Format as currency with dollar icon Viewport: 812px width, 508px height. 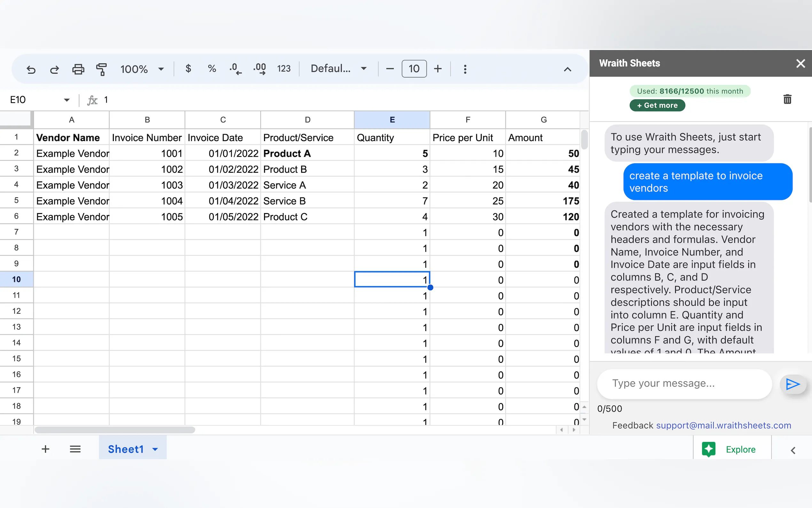[188, 69]
